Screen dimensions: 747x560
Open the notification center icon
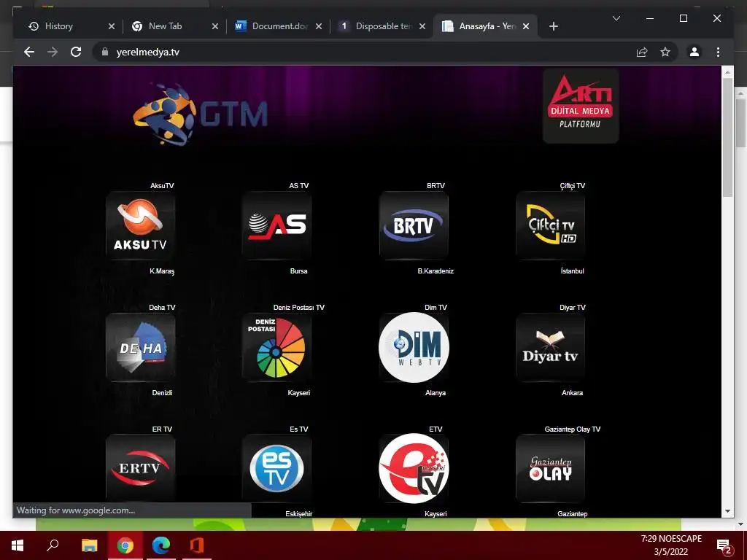point(724,546)
